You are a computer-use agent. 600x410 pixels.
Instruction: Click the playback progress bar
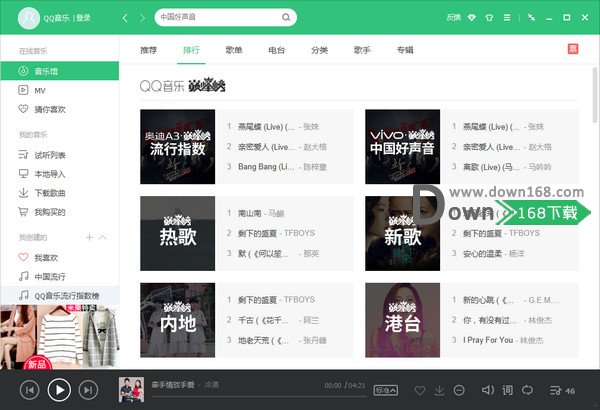click(x=259, y=396)
